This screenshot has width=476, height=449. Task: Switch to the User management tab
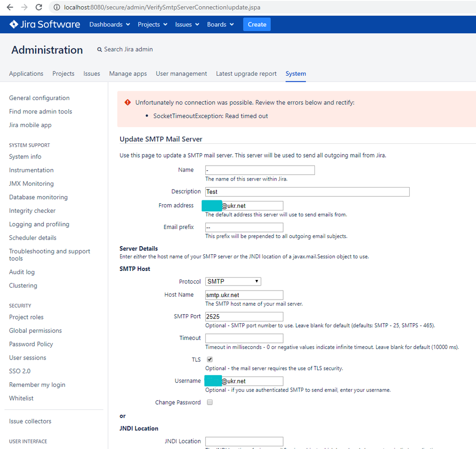click(182, 73)
